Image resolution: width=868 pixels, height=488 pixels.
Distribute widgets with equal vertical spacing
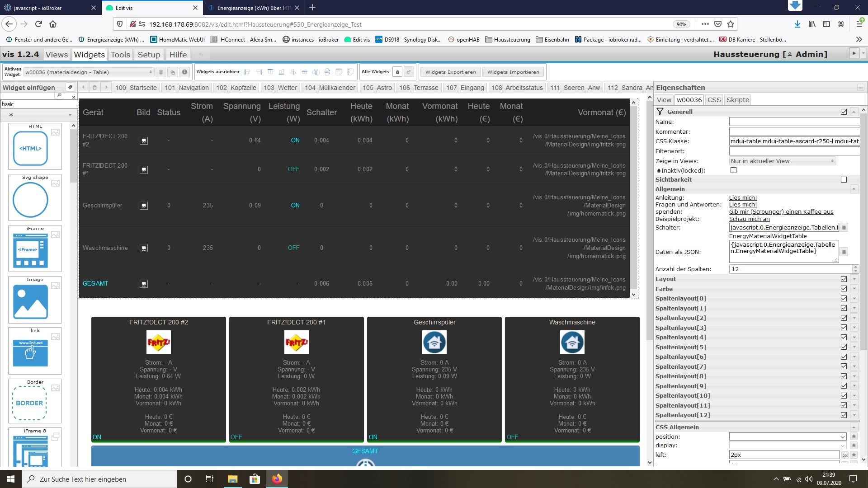click(327, 72)
